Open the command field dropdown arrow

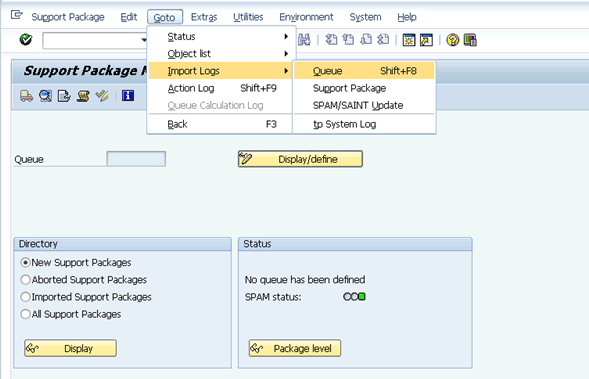point(143,40)
